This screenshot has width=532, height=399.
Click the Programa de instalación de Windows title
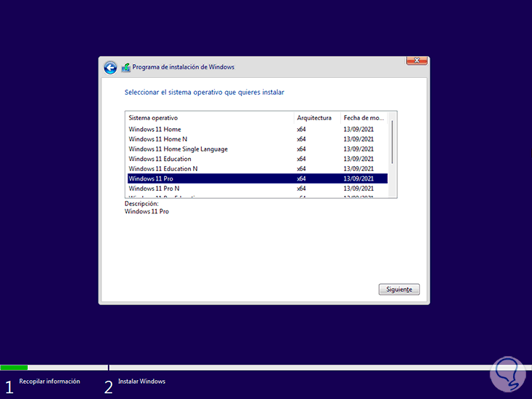183,67
